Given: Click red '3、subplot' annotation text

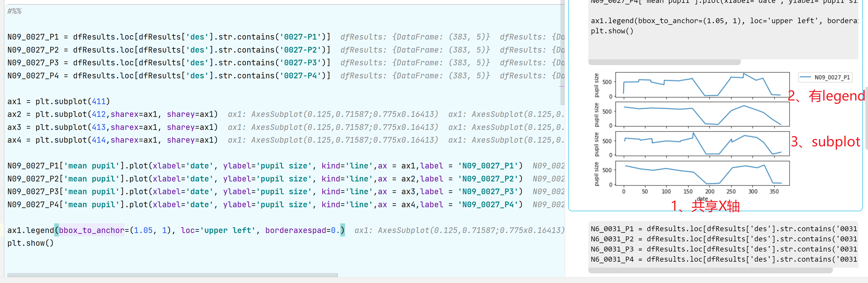Looking at the screenshot, I should coord(825,142).
